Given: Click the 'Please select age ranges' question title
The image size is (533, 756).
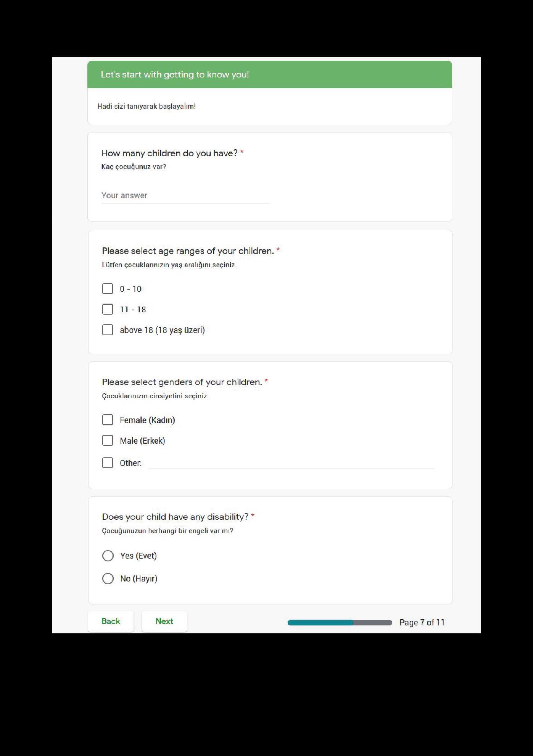Looking at the screenshot, I should [188, 251].
